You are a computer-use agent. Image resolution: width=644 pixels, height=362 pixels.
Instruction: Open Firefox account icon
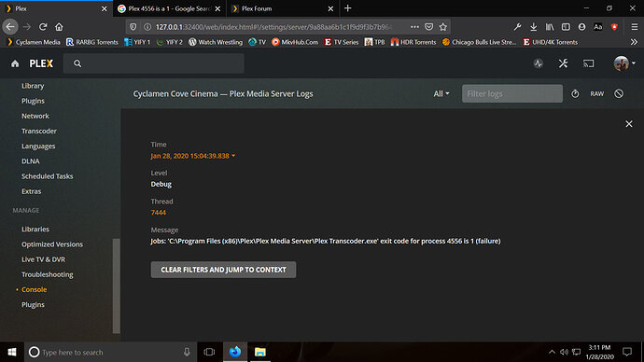pos(581,27)
